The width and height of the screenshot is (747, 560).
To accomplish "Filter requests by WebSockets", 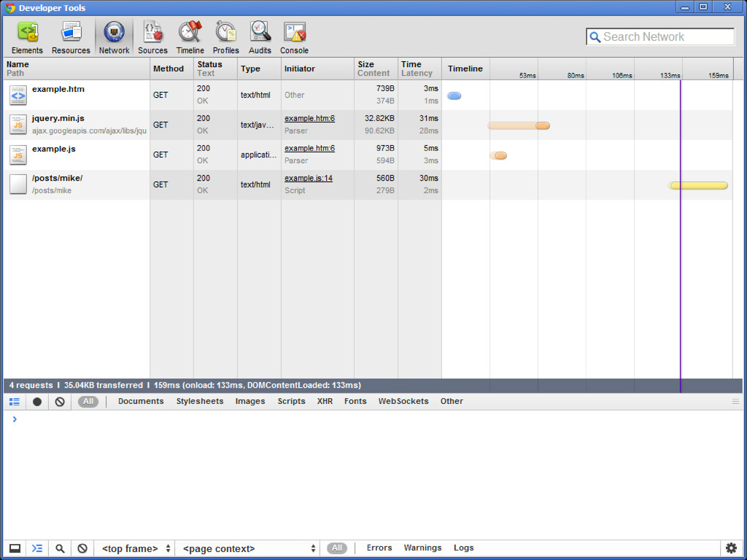I will [x=403, y=402].
